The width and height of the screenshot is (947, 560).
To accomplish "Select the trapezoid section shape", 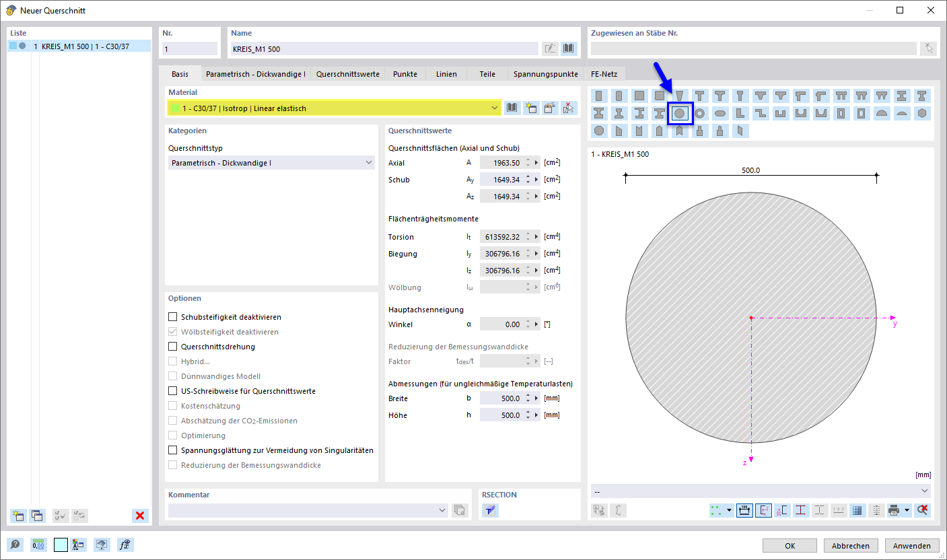I will pyautogui.click(x=680, y=96).
